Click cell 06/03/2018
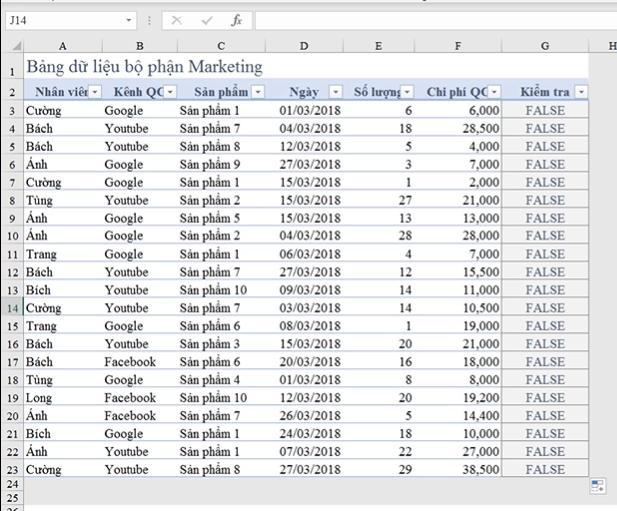Screen dimensions: 617x511 pos(304,254)
